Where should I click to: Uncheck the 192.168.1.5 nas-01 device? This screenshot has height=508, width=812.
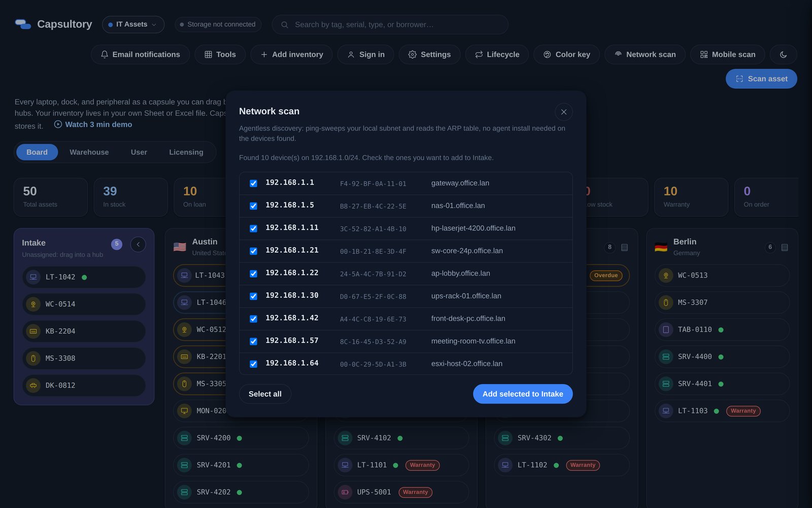tap(253, 206)
